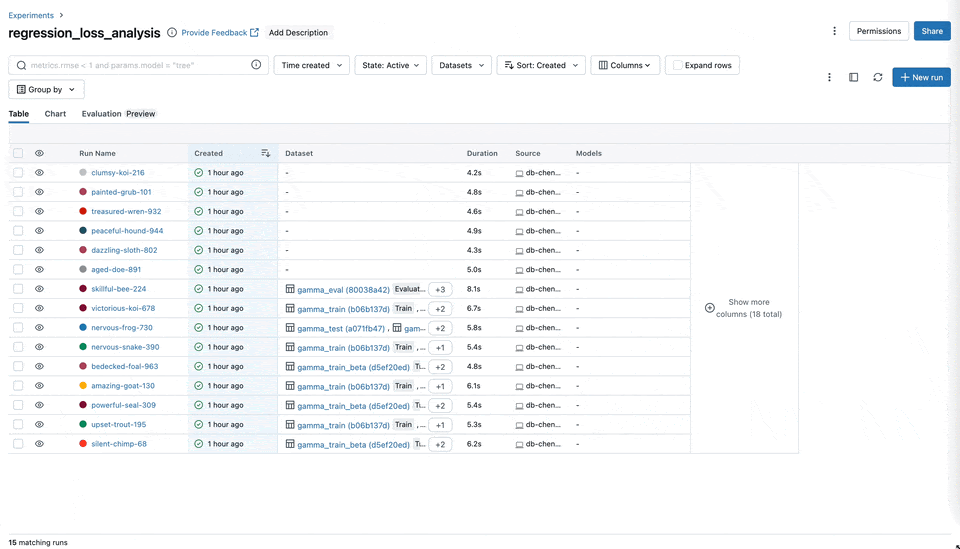Toggle the side panel layout icon
Image resolution: width=960 pixels, height=549 pixels.
[853, 77]
